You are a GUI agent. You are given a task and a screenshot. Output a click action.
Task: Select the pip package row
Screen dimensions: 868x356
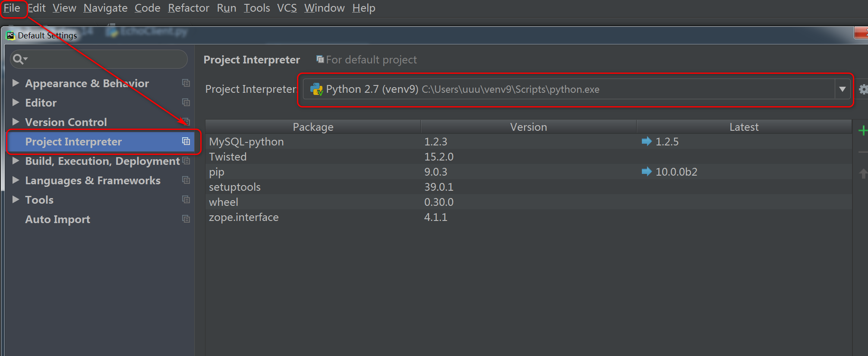click(528, 172)
